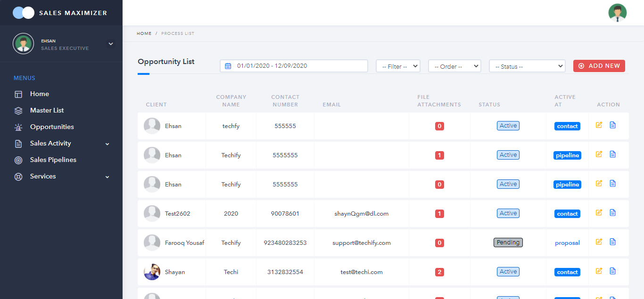This screenshot has height=299, width=644.
Task: Open the Order dropdown
Action: (454, 66)
